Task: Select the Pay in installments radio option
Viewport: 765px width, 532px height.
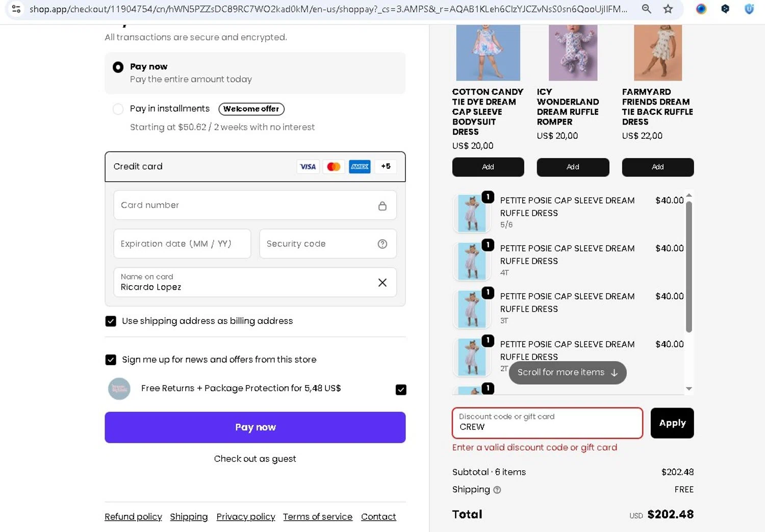Action: pyautogui.click(x=118, y=109)
